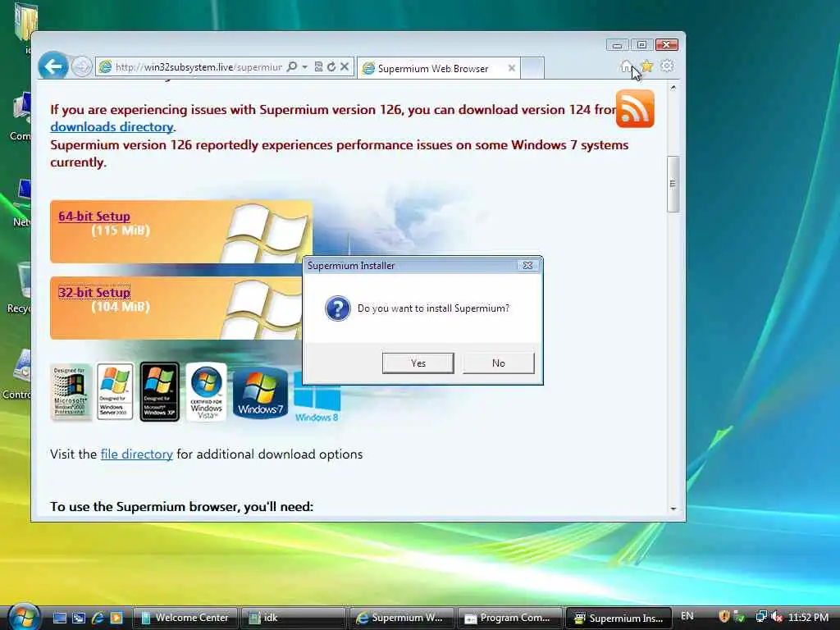Click the 11:52 PM clock
The width and height of the screenshot is (840, 630).
(808, 617)
